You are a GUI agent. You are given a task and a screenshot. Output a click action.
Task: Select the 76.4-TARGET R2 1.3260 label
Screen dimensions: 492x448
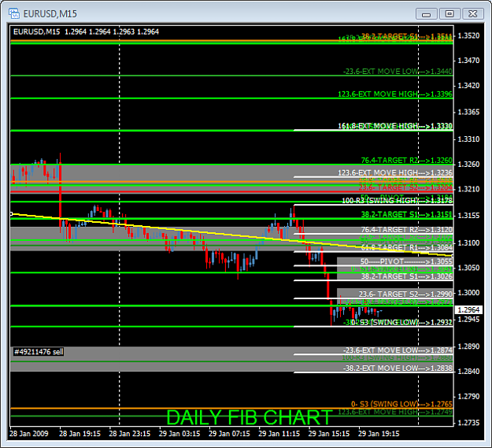[407, 161]
